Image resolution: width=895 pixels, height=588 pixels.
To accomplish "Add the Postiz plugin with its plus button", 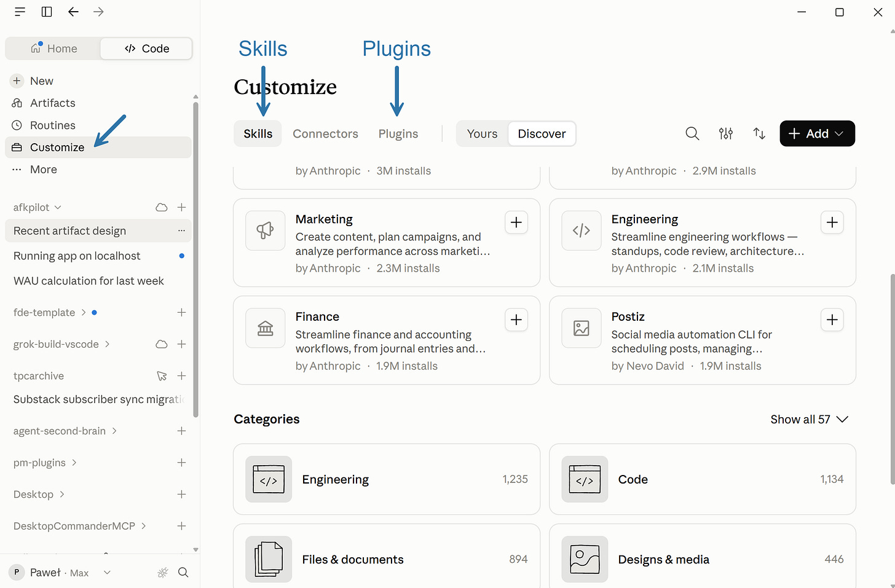I will point(832,319).
